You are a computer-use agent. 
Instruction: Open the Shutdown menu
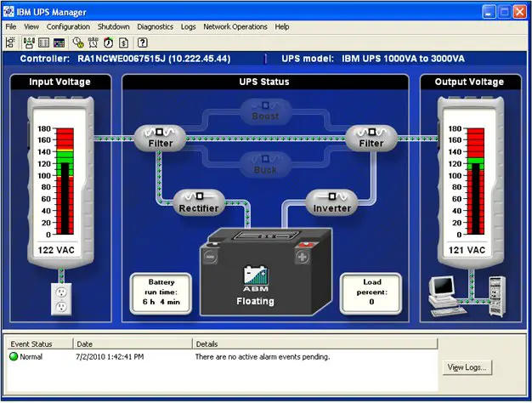tap(114, 27)
